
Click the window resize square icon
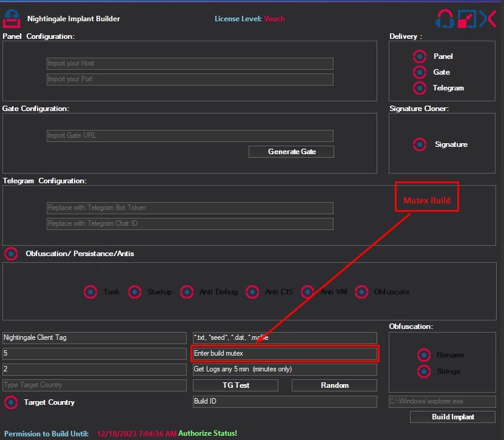click(x=467, y=19)
